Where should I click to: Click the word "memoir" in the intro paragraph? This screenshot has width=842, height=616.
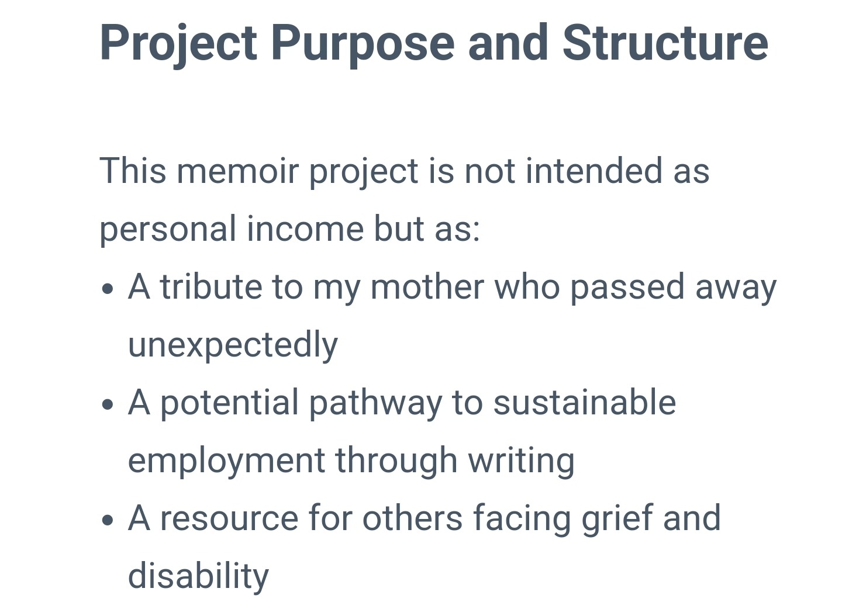tap(237, 171)
